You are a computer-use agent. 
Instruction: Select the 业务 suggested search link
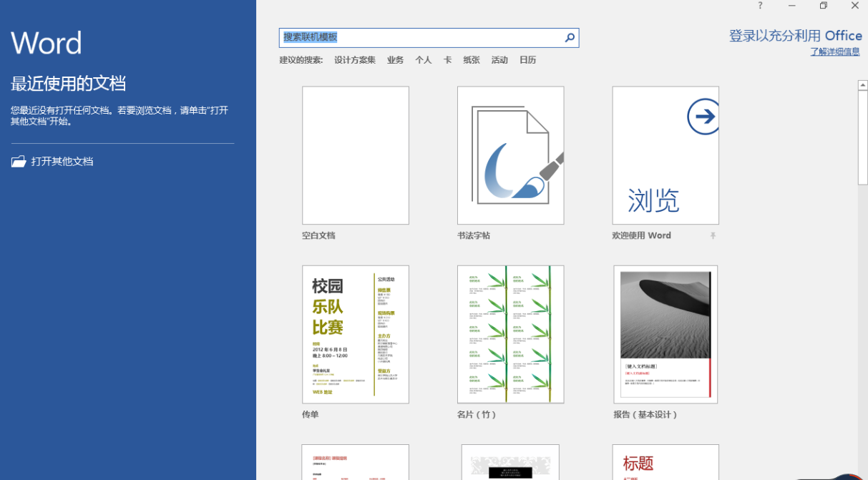coord(395,60)
